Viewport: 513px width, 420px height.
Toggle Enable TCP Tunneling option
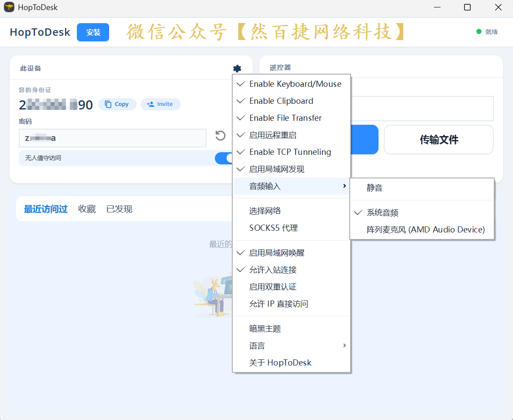tap(292, 152)
